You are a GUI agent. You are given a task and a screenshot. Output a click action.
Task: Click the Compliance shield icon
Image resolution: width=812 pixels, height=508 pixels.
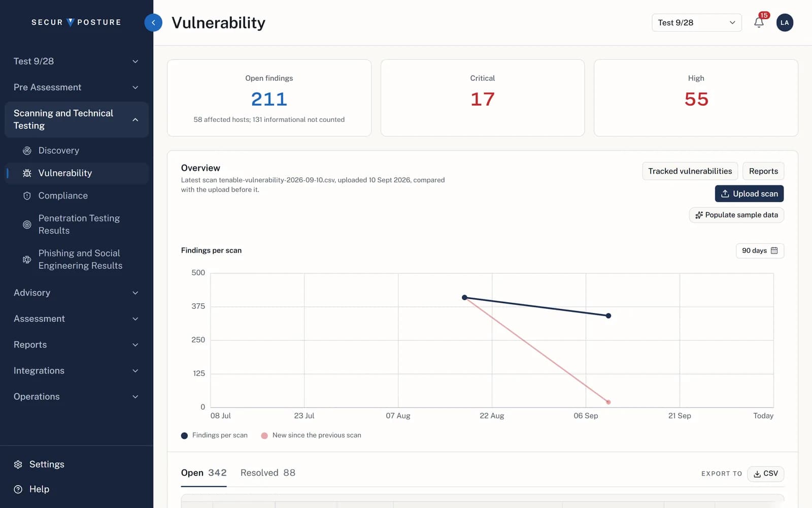point(27,196)
